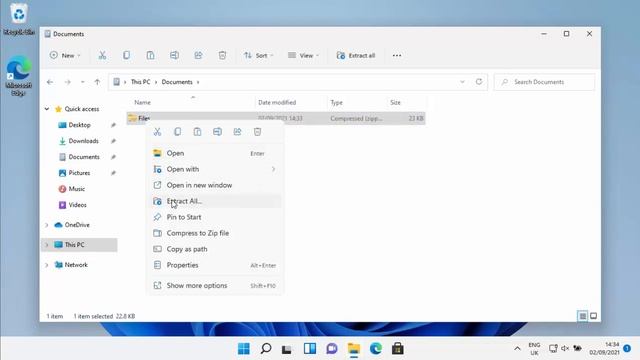Open the clock and date in taskbar
Viewport: 640px width, 360px height.
(x=604, y=349)
